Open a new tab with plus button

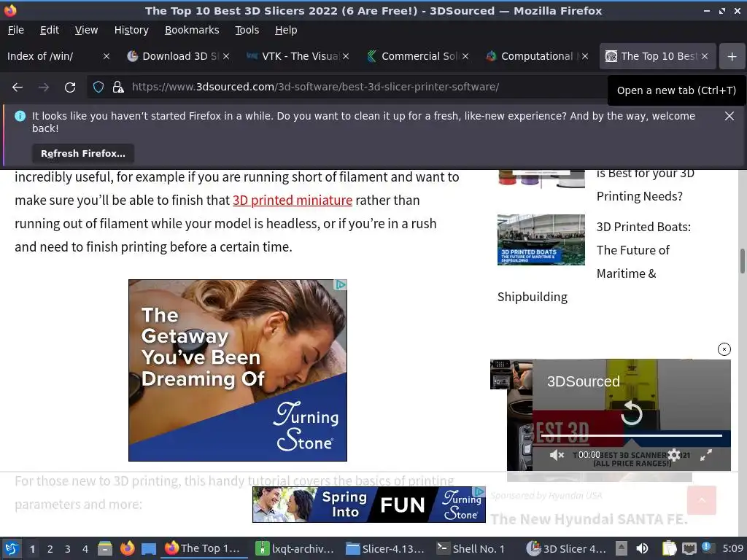pos(732,57)
